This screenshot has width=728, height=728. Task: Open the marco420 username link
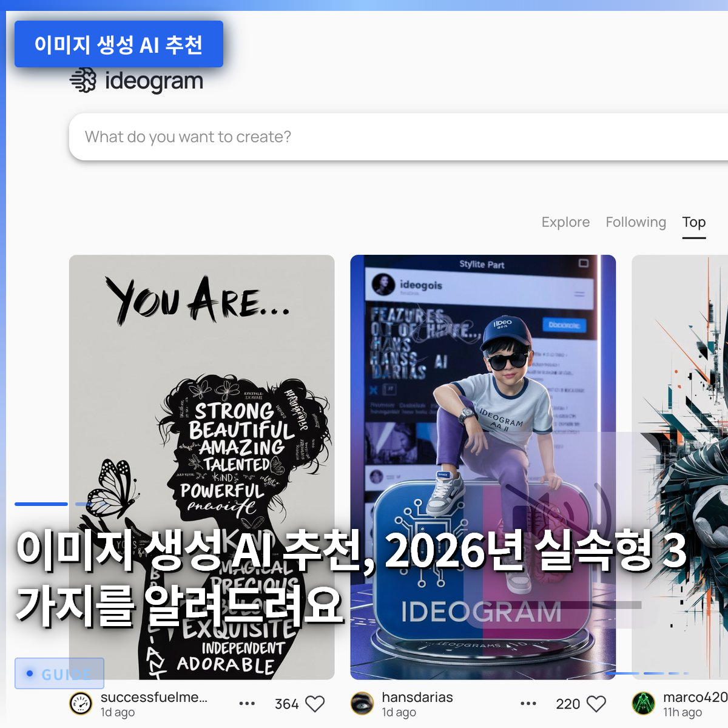[695, 697]
